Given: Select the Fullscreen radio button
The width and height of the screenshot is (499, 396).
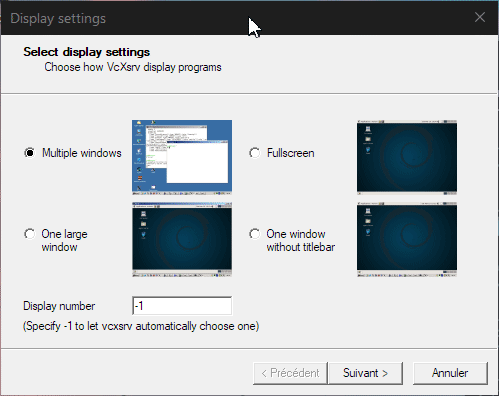Looking at the screenshot, I should tap(255, 153).
